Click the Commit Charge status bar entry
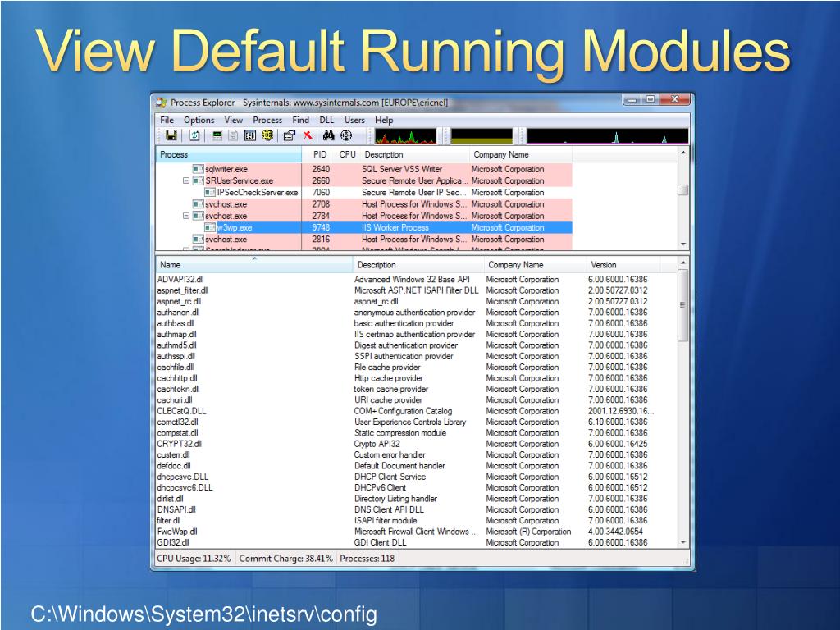The width and height of the screenshot is (840, 630). 285,558
